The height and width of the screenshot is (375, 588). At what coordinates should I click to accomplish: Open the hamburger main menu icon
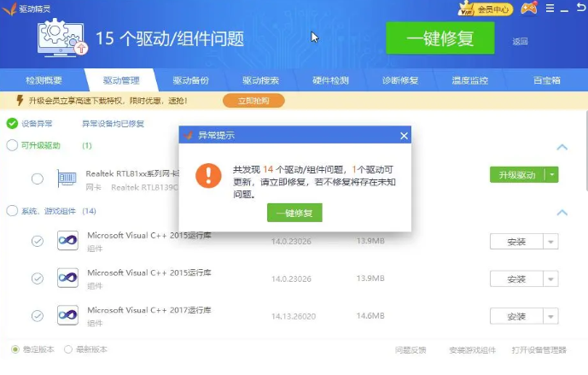pos(550,9)
